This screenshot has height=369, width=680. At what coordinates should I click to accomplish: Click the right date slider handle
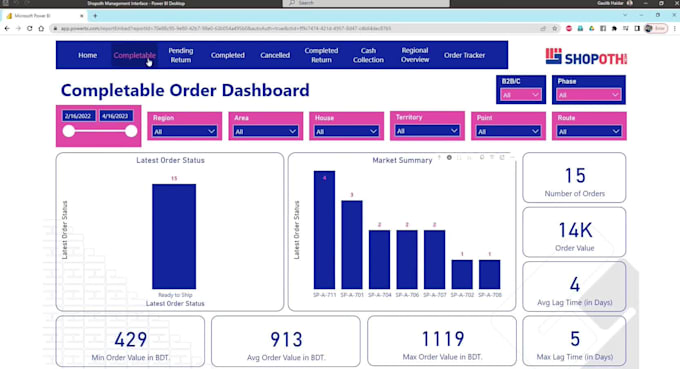[x=131, y=131]
